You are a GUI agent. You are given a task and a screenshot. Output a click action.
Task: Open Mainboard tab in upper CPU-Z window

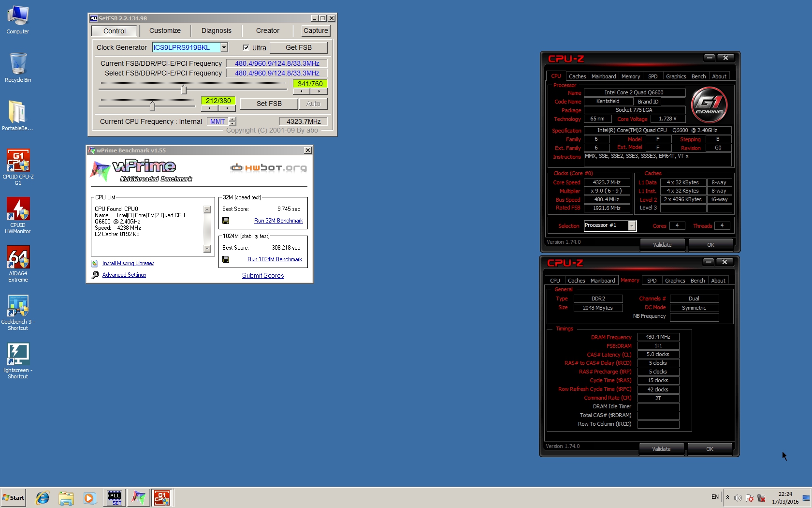pyautogui.click(x=604, y=76)
